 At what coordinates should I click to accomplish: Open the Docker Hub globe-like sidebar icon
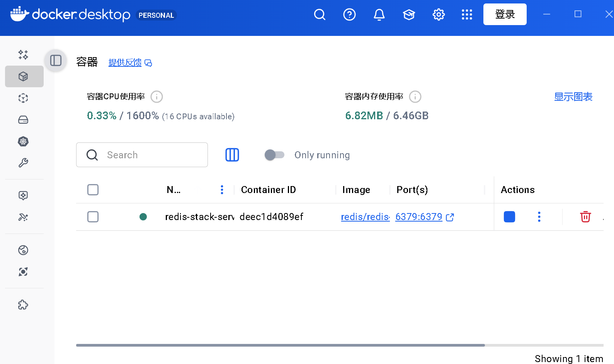23,250
